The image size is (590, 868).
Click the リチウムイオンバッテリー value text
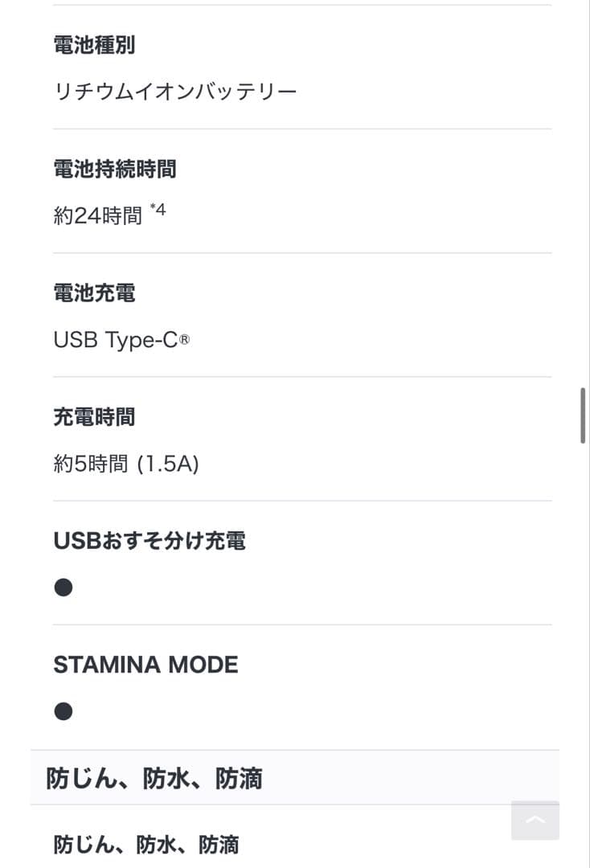point(175,91)
